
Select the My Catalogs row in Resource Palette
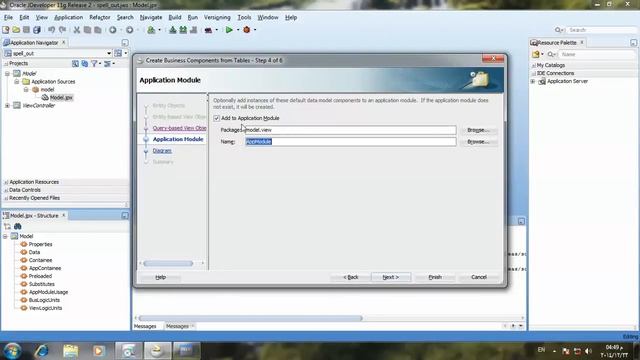[551, 65]
